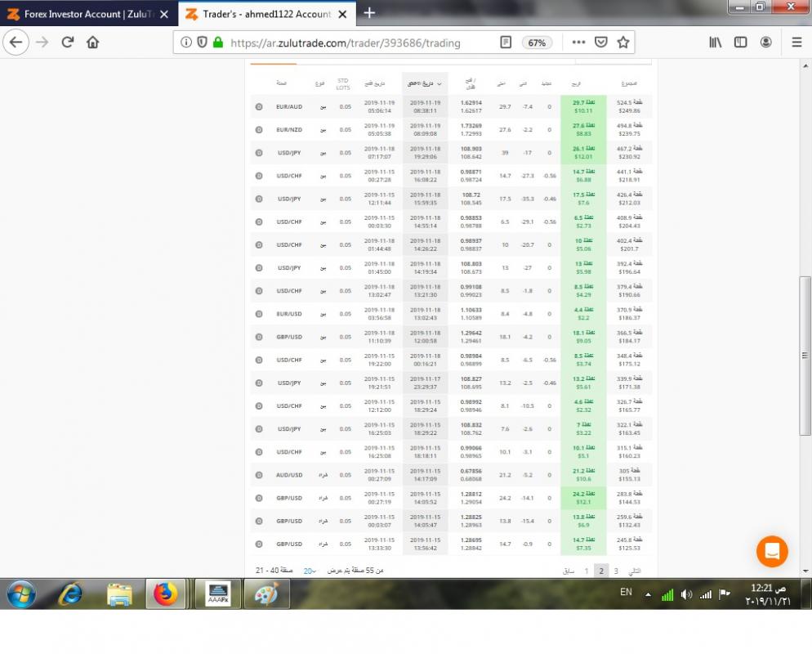
Task: Close the Forex Investor Account tab
Action: click(164, 15)
